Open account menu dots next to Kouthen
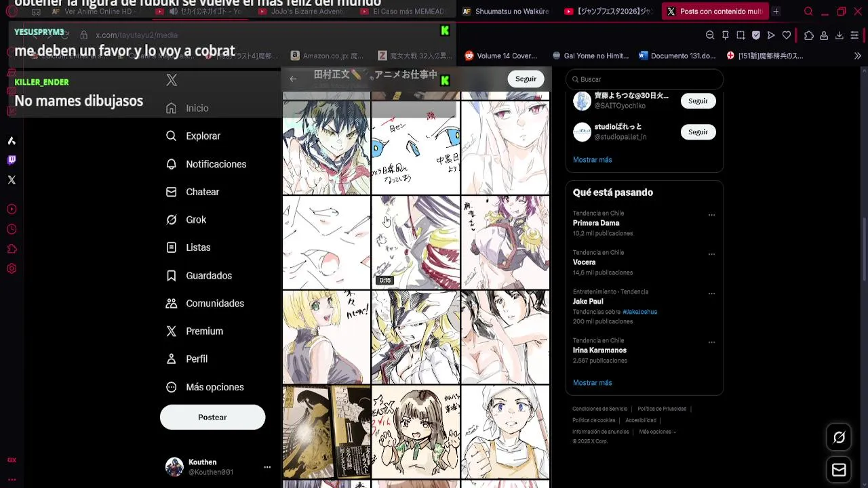This screenshot has height=488, width=868. pos(267,467)
